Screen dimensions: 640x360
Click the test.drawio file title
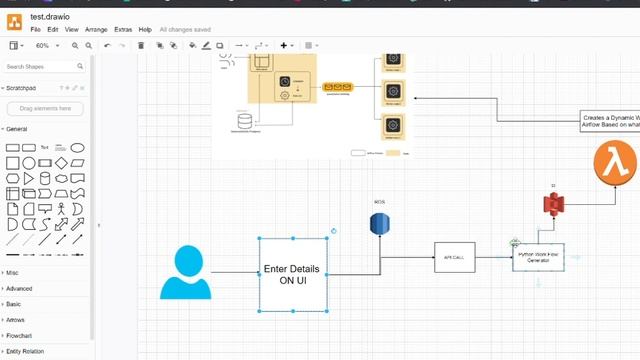pos(50,17)
